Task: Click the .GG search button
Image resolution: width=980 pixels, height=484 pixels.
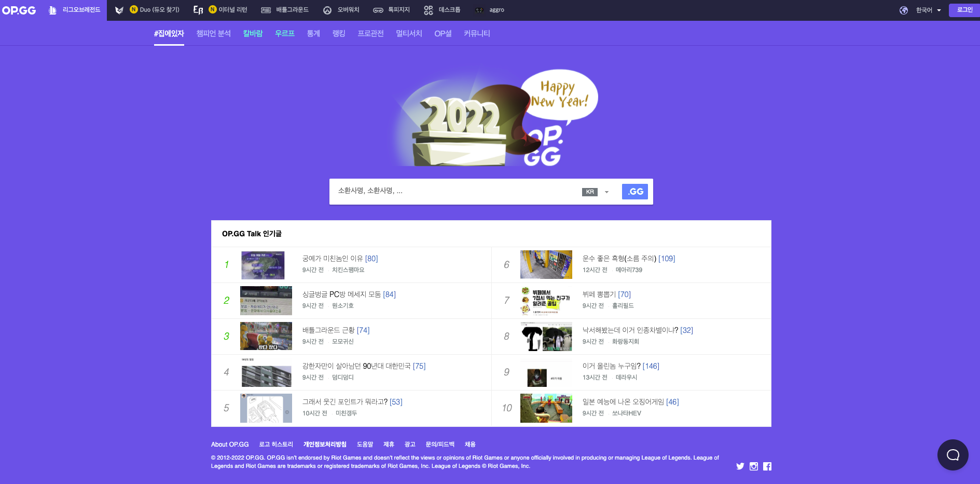Action: [635, 192]
